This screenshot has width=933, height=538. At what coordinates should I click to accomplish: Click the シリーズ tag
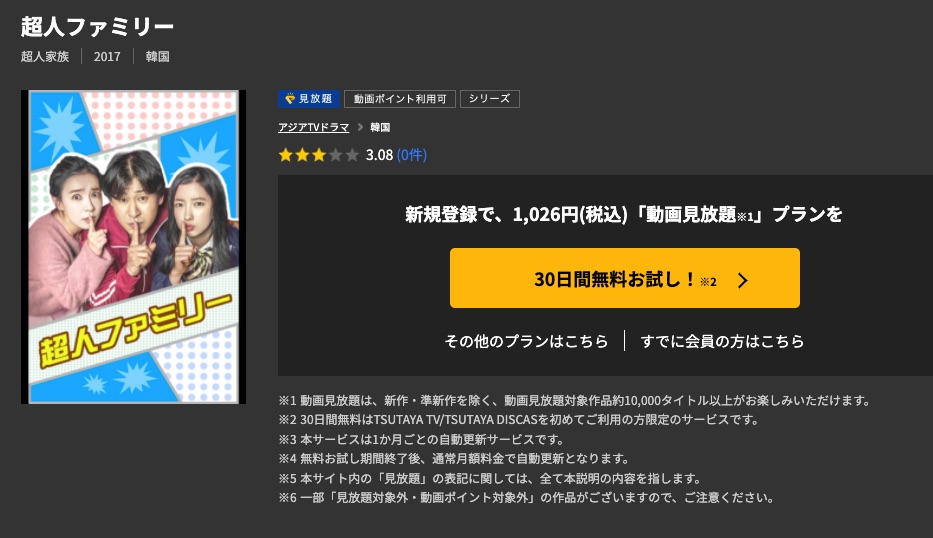490,99
